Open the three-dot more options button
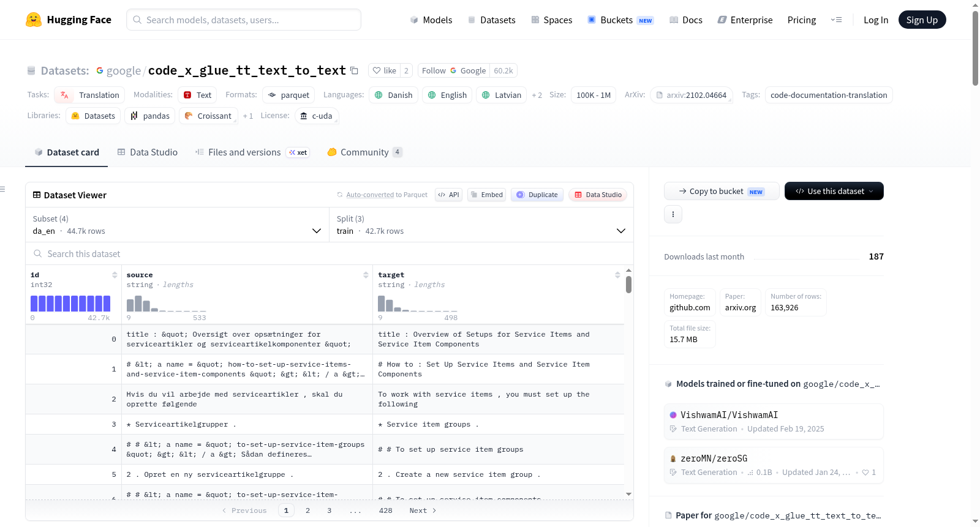 tap(673, 214)
